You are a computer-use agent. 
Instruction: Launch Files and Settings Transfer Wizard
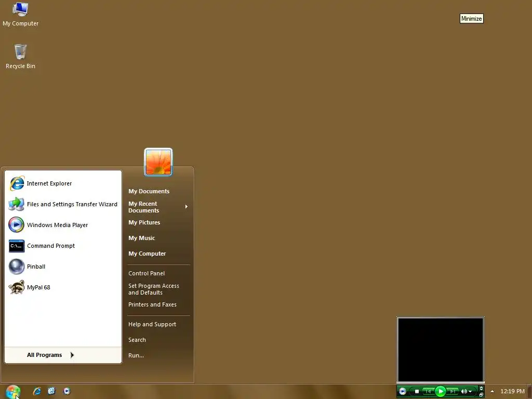[x=63, y=204]
